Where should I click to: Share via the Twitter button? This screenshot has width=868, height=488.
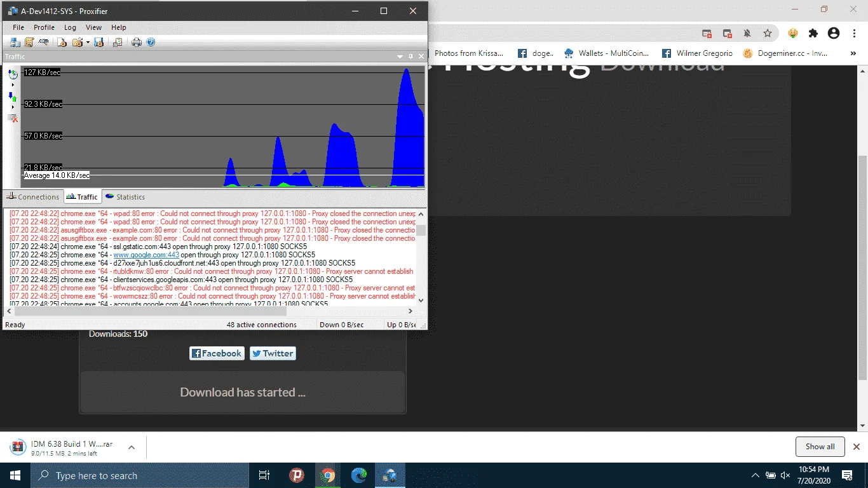tap(273, 353)
